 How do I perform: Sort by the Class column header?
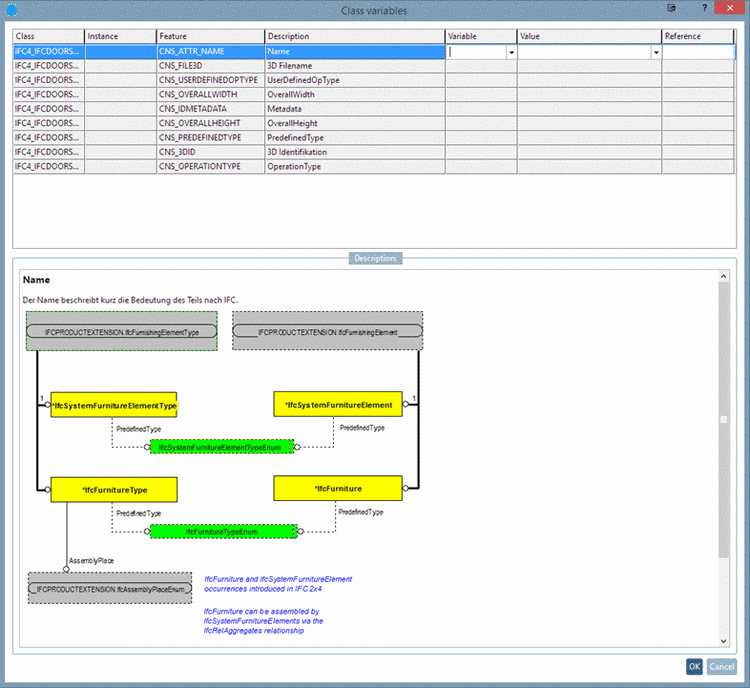[48, 36]
